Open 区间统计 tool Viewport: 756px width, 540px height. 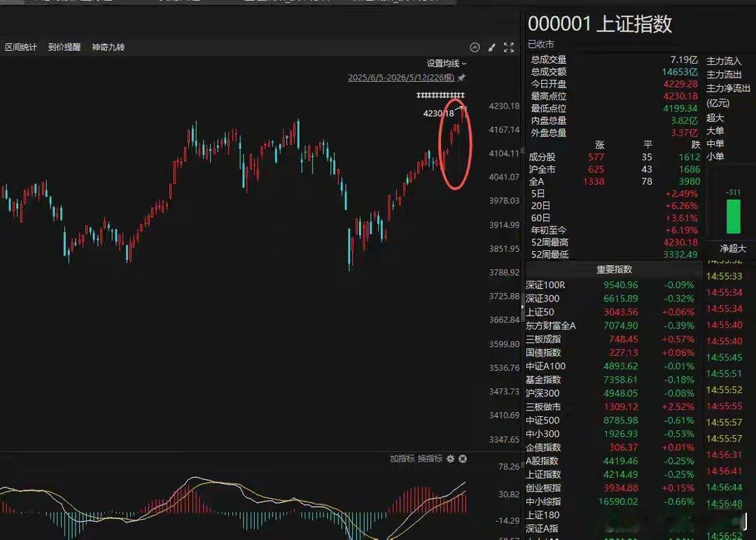pos(21,47)
